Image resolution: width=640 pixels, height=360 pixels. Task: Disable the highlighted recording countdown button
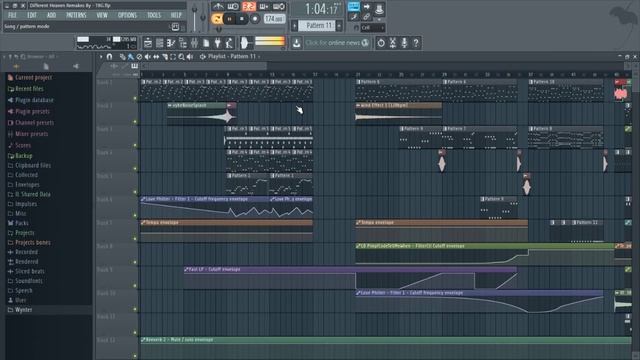(x=249, y=7)
